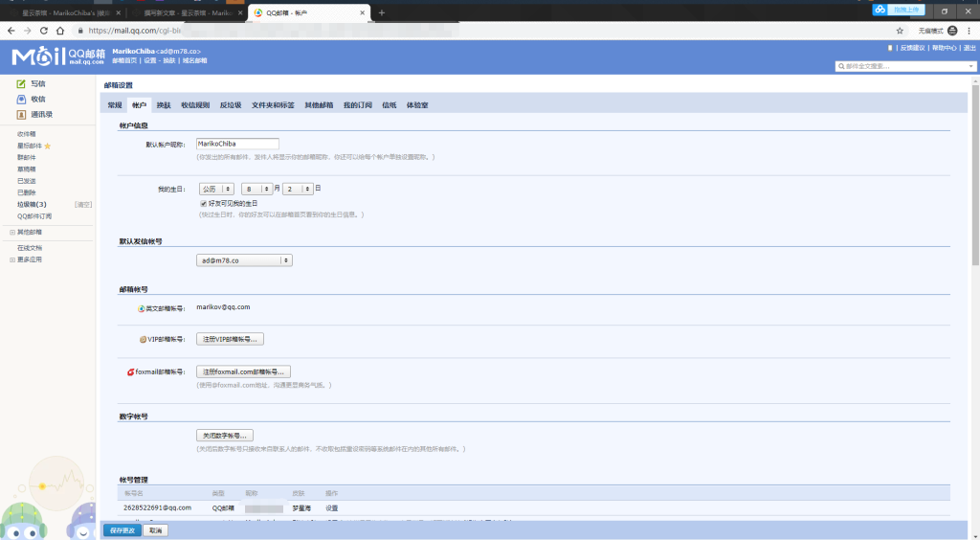Click the 邮件全文搜索 search field

tap(905, 66)
